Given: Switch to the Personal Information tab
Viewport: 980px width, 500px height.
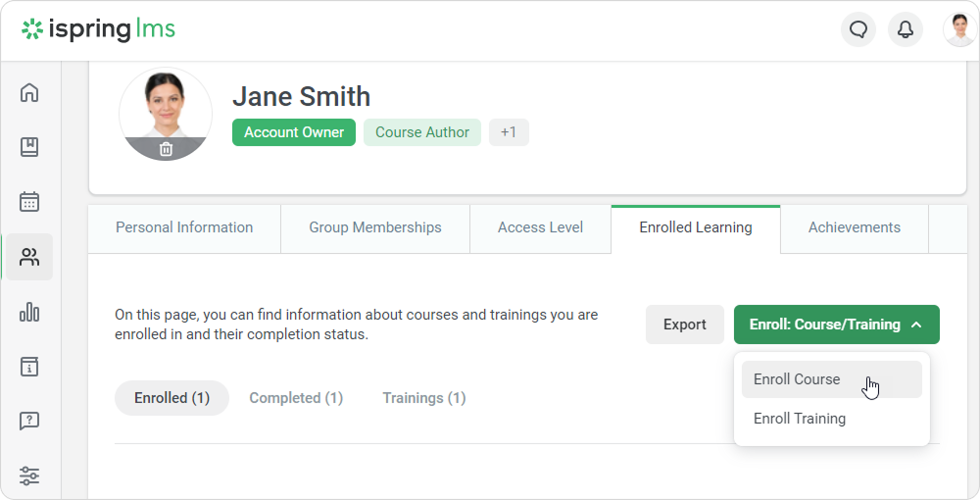Looking at the screenshot, I should pos(184,227).
